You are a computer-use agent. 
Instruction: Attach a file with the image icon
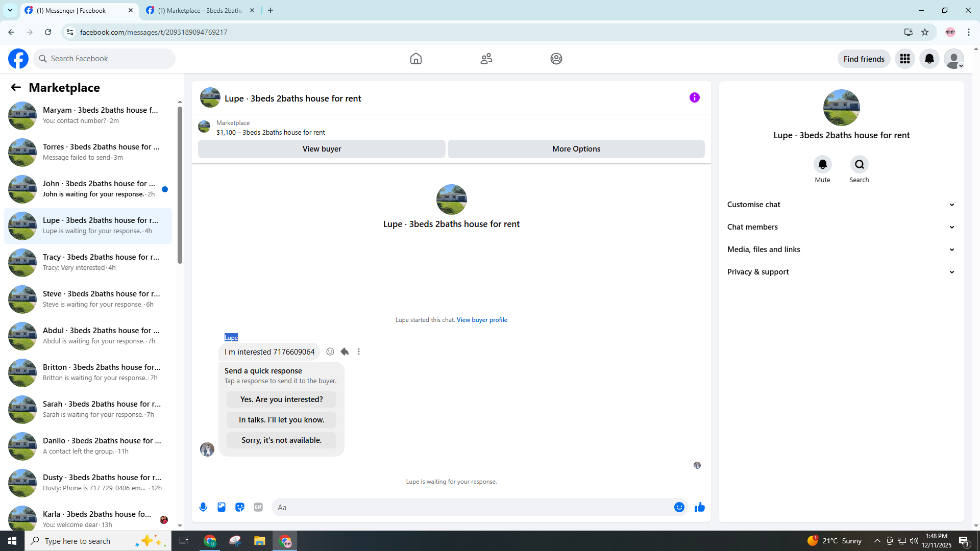coord(222,507)
